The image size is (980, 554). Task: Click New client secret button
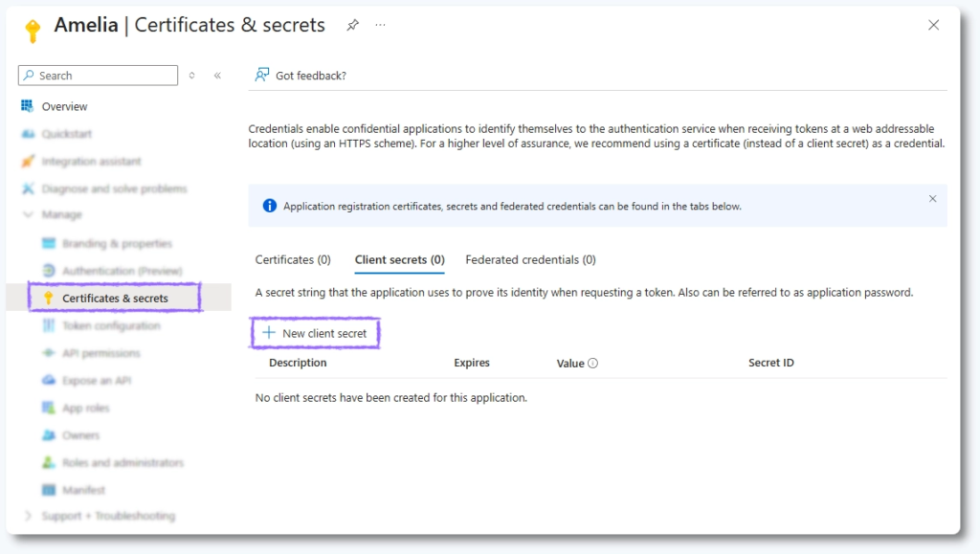(x=315, y=333)
